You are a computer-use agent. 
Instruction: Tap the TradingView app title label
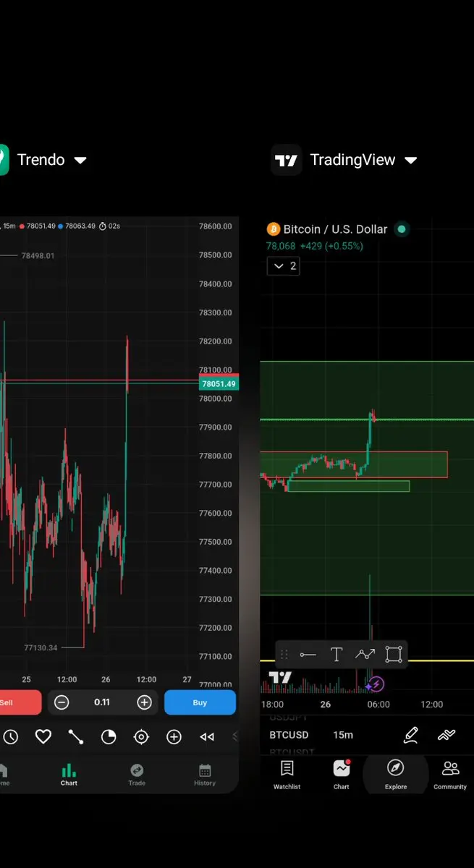tap(353, 160)
